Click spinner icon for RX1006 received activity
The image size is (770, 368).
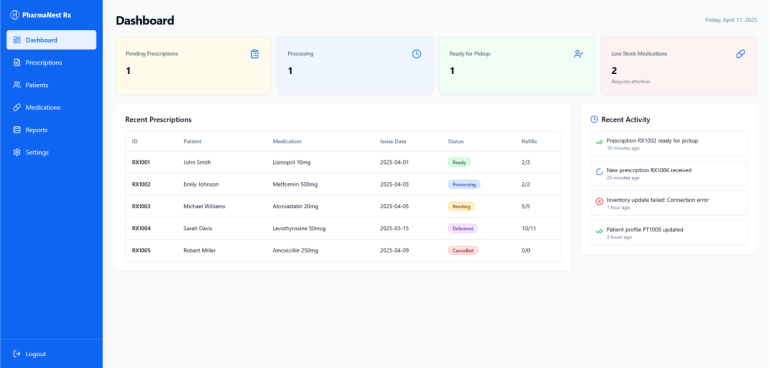[599, 171]
